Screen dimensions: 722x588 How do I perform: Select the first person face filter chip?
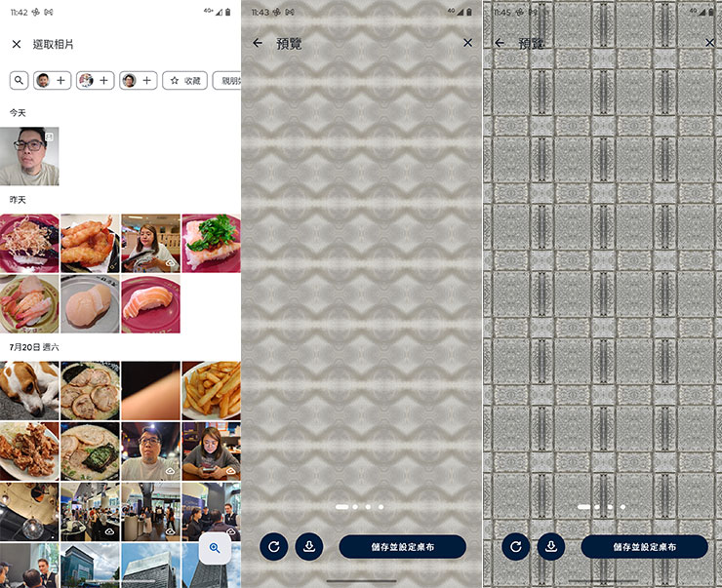click(52, 81)
